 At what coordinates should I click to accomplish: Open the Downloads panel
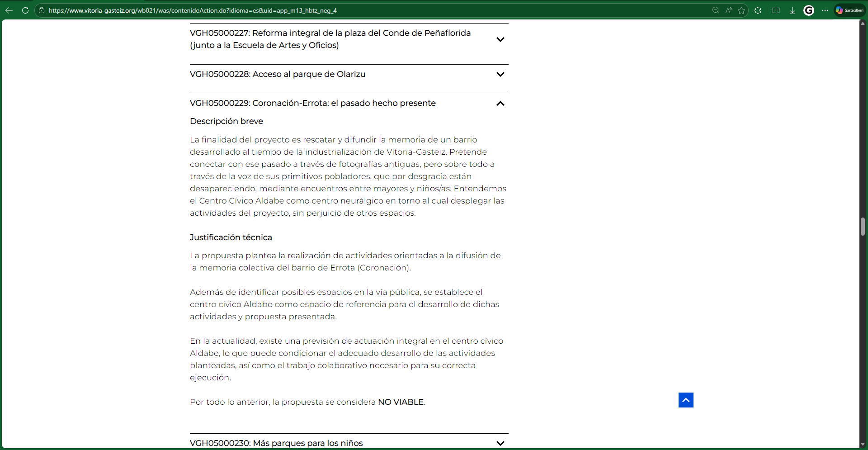click(x=793, y=10)
